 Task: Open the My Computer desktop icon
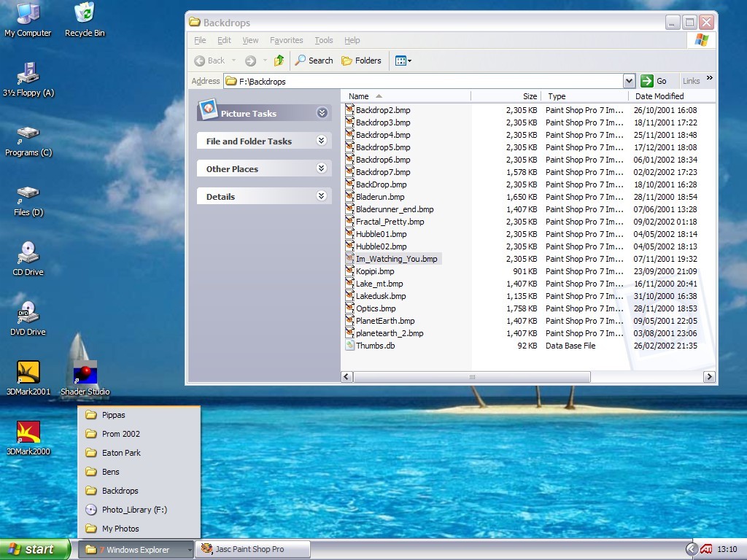click(28, 19)
